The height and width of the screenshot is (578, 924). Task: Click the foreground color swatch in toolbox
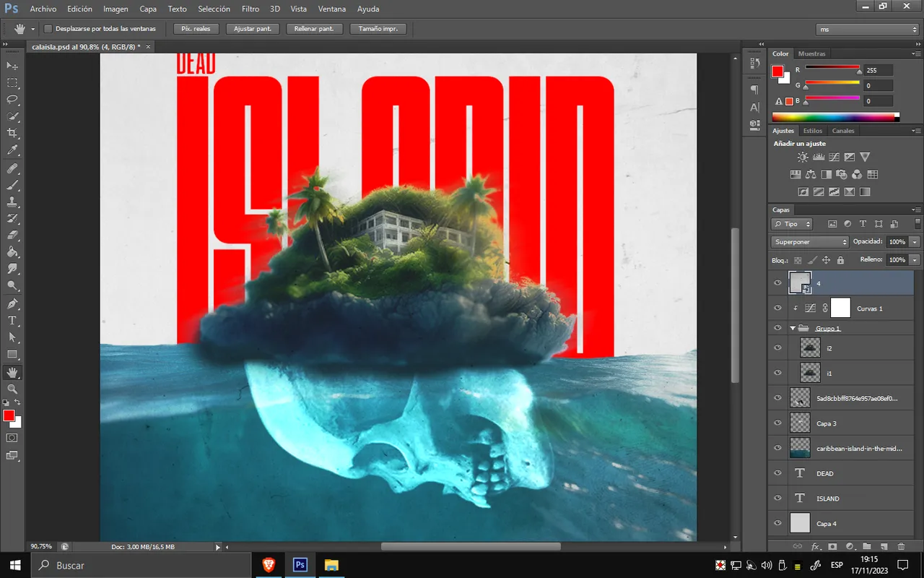[9, 415]
